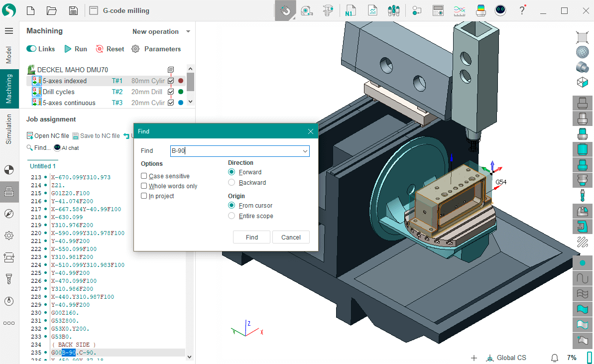The width and height of the screenshot is (594, 364).
Task: Open the New operation dropdown
Action: tap(160, 31)
